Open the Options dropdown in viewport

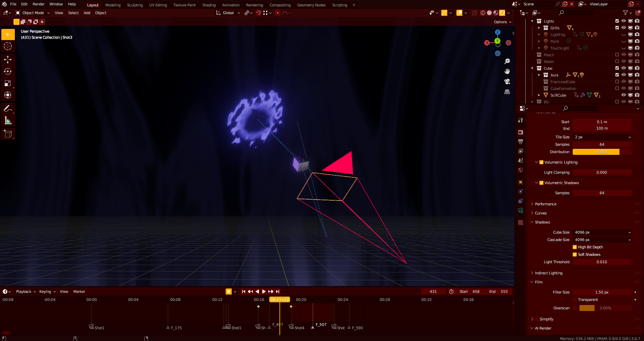click(x=503, y=22)
